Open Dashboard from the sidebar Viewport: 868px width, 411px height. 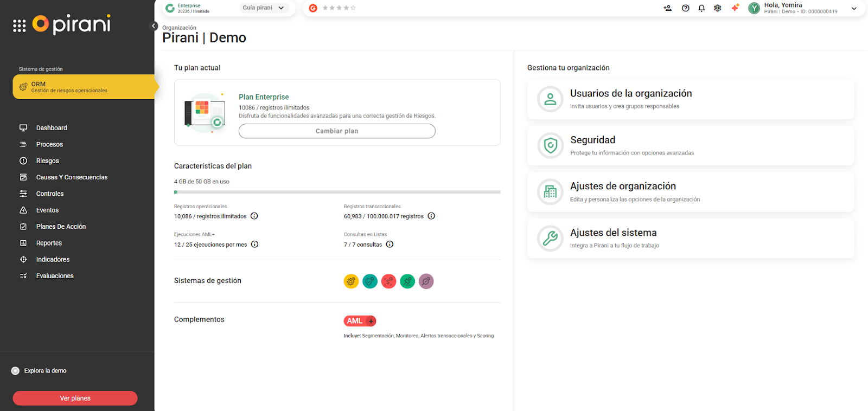click(x=52, y=128)
